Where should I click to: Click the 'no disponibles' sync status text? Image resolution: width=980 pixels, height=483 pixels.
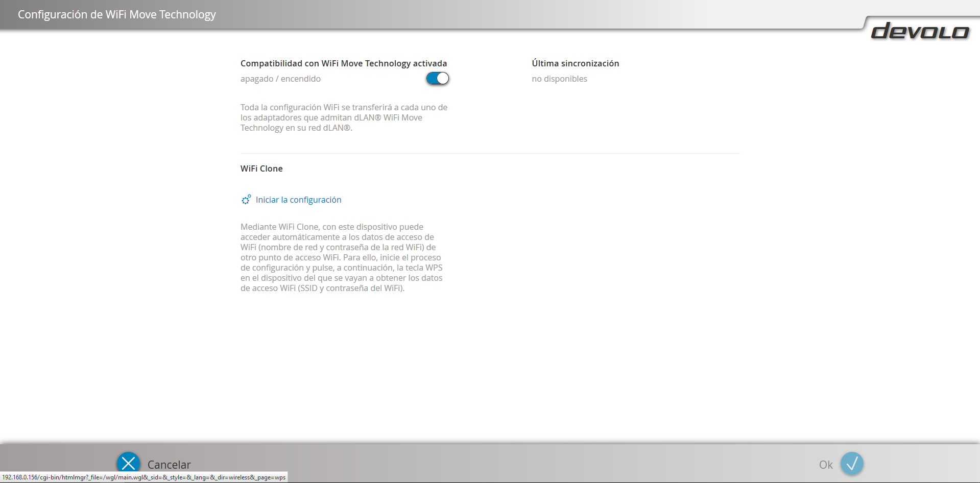click(559, 79)
